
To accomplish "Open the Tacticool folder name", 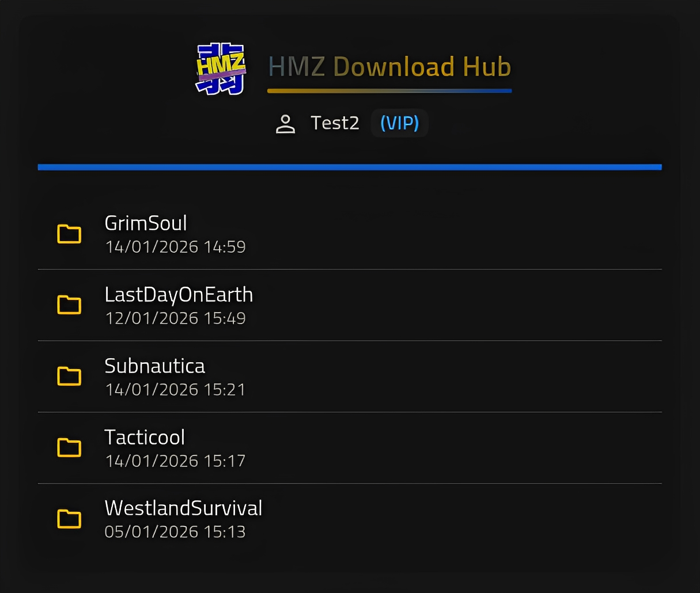I will click(145, 438).
